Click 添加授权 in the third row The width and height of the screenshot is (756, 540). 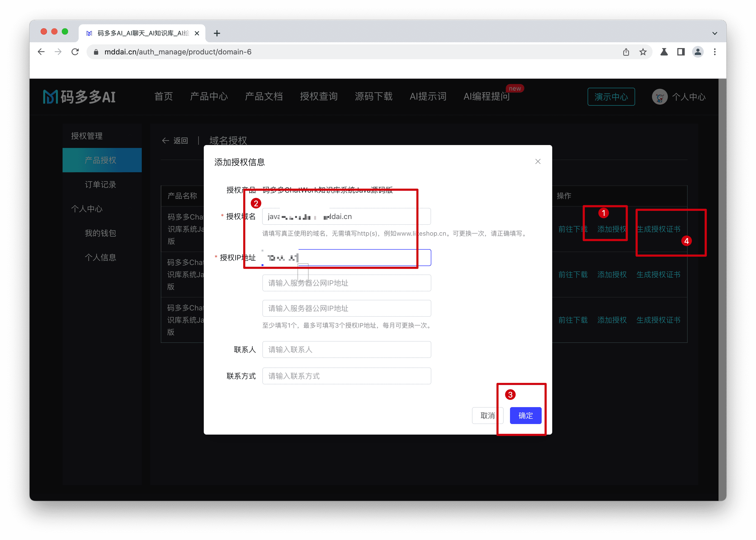612,320
